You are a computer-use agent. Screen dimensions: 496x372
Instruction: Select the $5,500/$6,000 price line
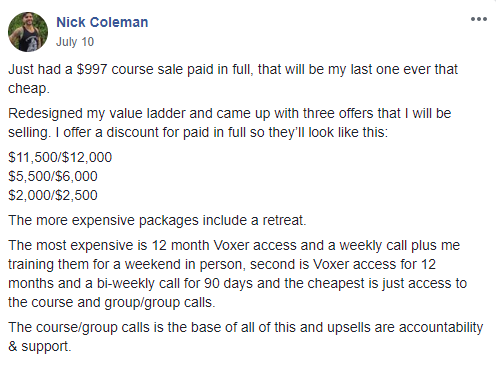click(x=53, y=176)
